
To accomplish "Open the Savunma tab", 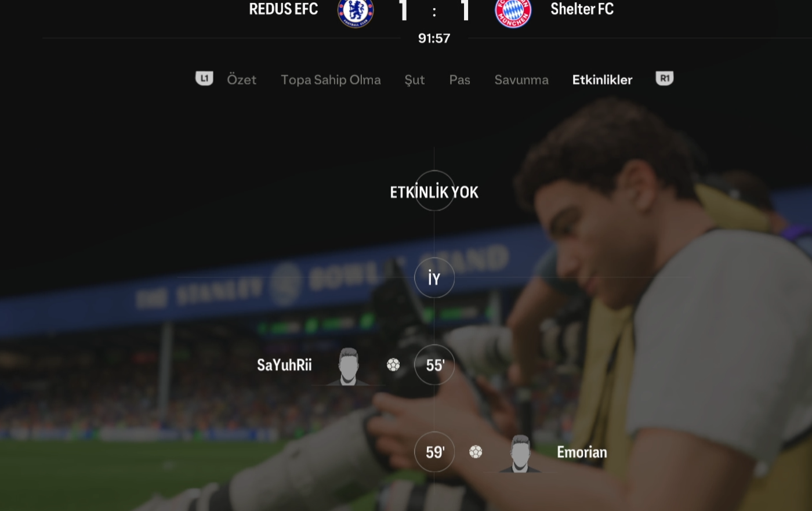I will (521, 79).
